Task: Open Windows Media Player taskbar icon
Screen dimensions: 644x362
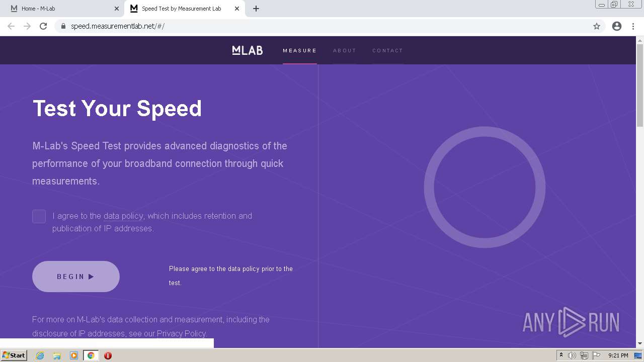Action: pos(74,355)
